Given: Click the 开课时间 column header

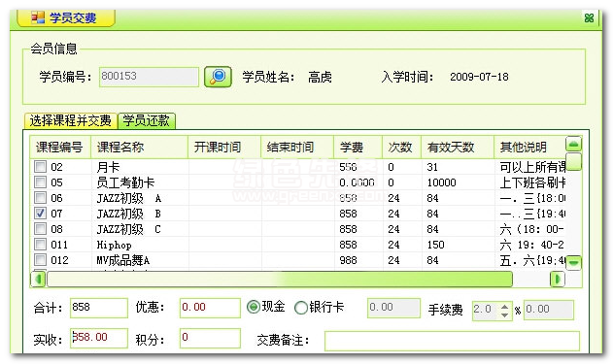Looking at the screenshot, I should 224,147.
